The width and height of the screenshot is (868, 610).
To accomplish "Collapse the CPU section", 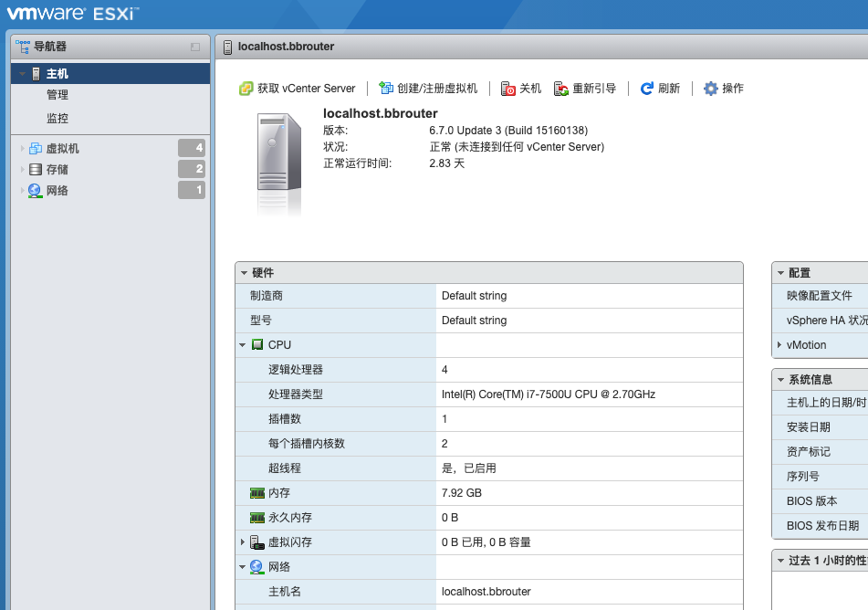I will 243,345.
